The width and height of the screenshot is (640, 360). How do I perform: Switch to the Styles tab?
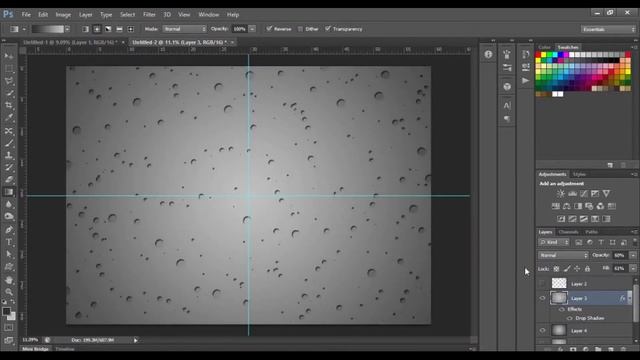(x=579, y=174)
